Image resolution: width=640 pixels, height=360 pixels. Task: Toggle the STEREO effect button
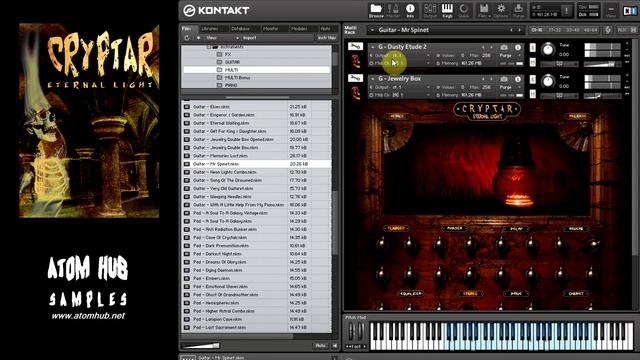tap(470, 293)
